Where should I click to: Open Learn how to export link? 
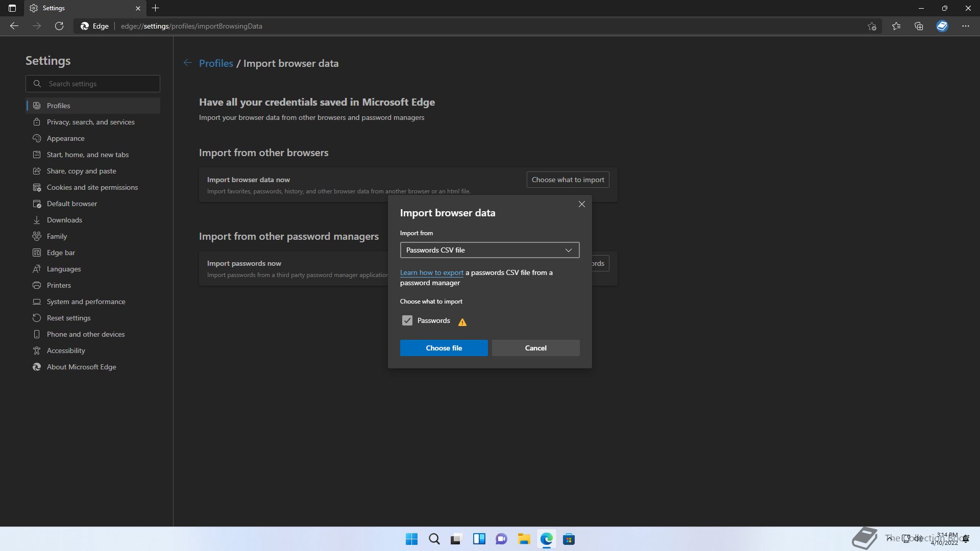click(x=432, y=272)
